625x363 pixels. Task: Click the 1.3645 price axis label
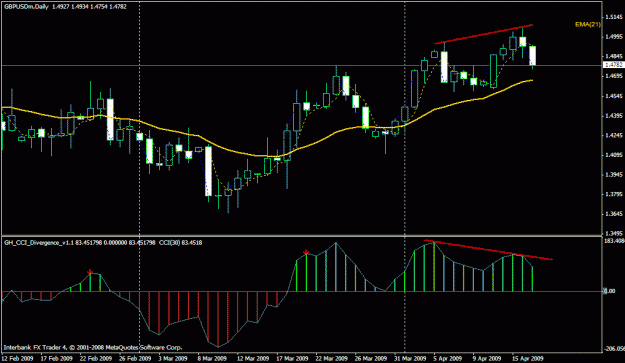tap(614, 214)
